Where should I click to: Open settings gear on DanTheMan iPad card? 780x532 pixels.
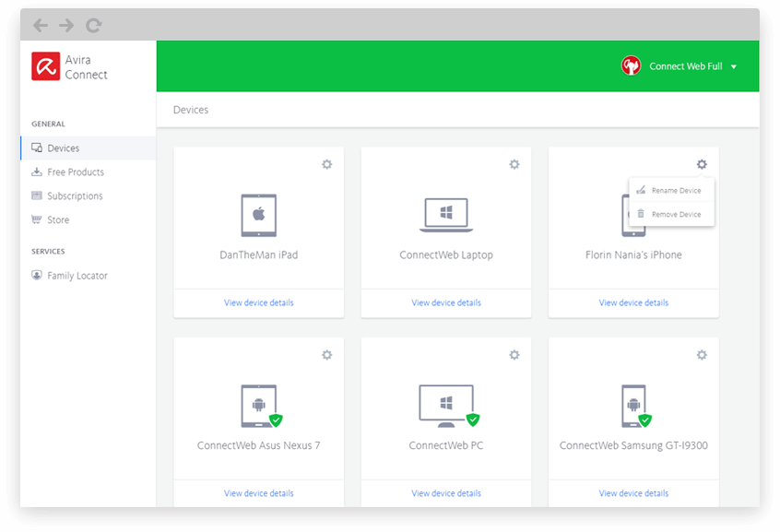326,164
